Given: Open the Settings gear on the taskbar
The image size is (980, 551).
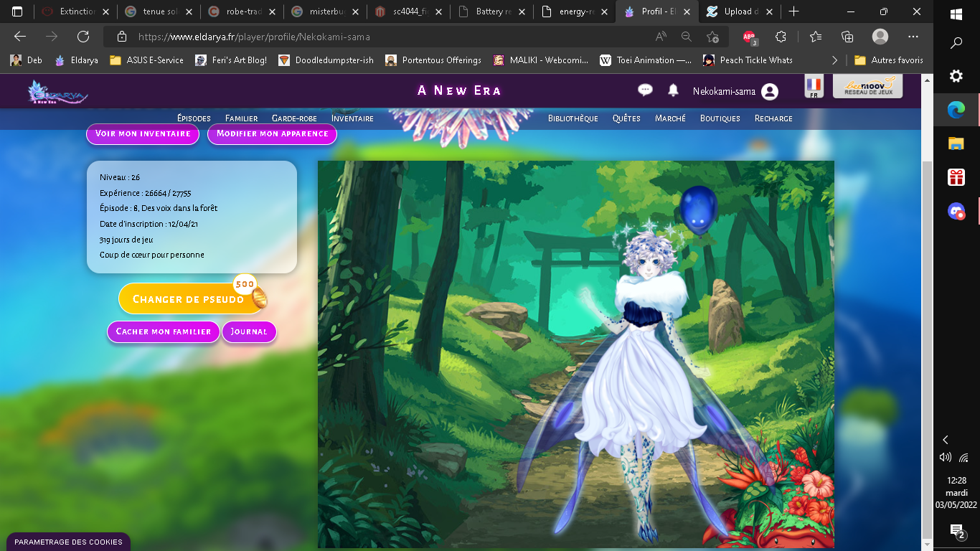Looking at the screenshot, I should point(956,76).
